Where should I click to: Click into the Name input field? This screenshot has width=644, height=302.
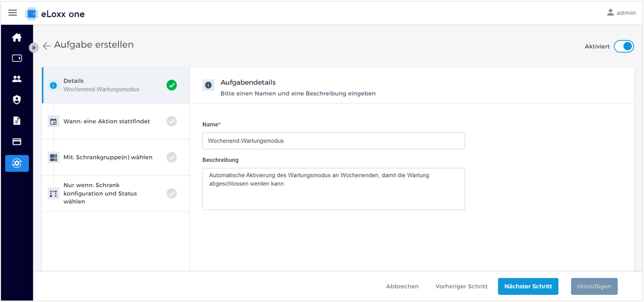tap(333, 141)
